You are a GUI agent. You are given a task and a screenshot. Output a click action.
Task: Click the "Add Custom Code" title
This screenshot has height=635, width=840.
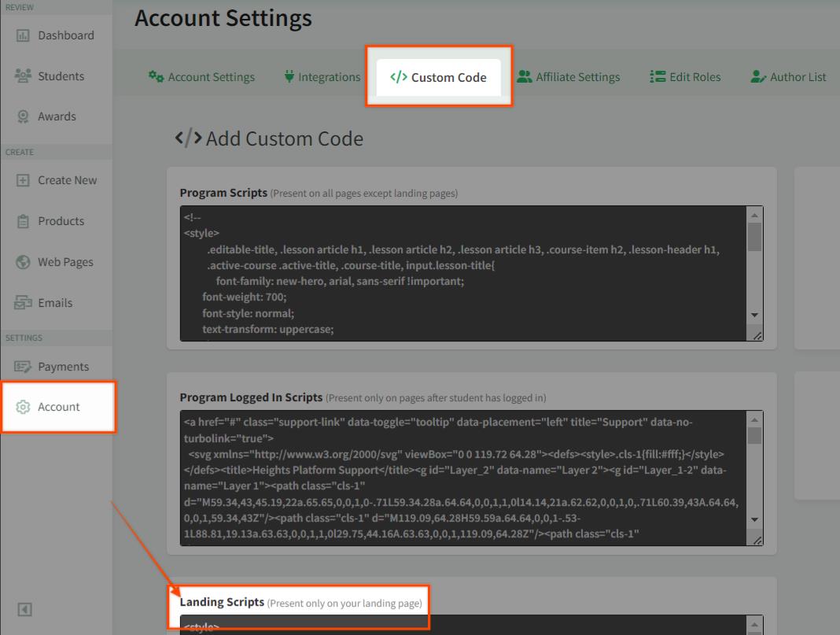285,138
